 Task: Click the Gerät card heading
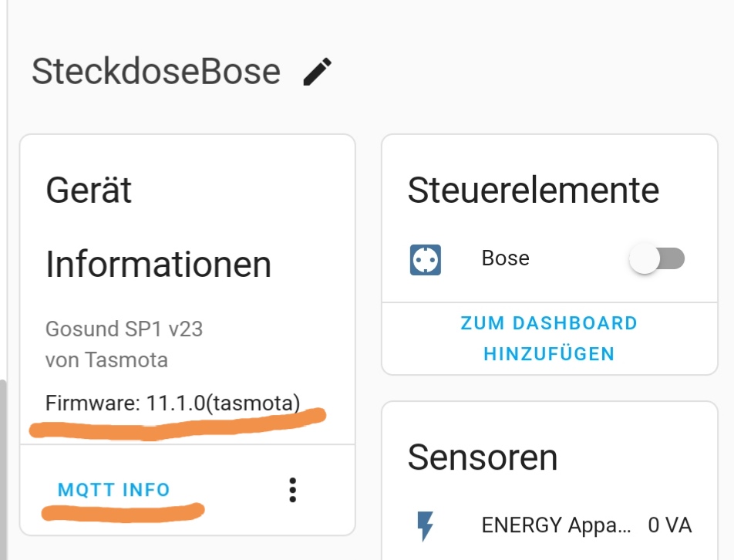[x=89, y=190]
